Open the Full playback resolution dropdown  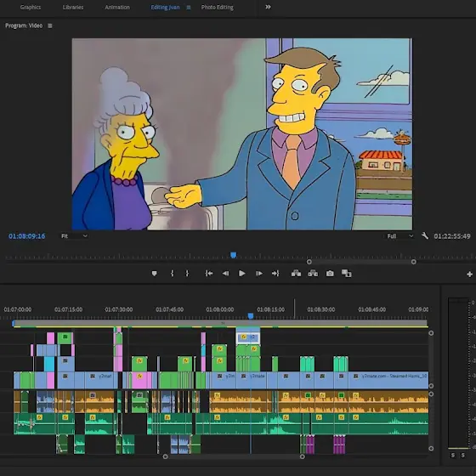tap(400, 236)
